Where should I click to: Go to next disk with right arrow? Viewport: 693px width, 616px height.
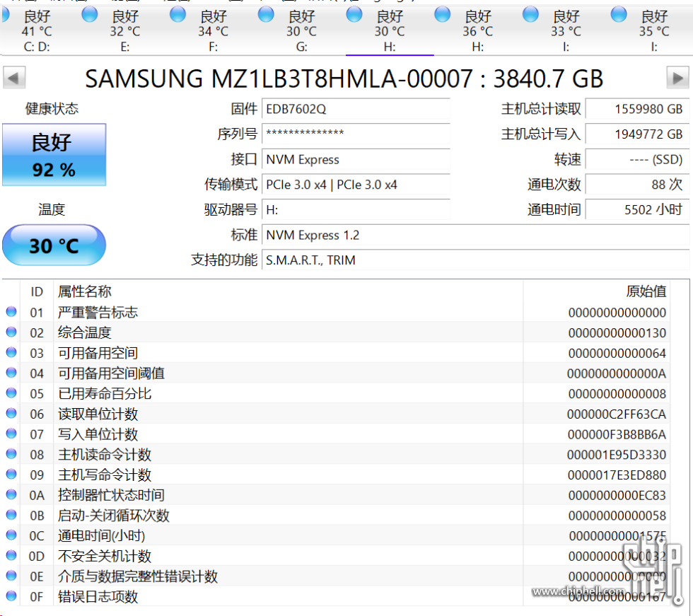tap(677, 79)
